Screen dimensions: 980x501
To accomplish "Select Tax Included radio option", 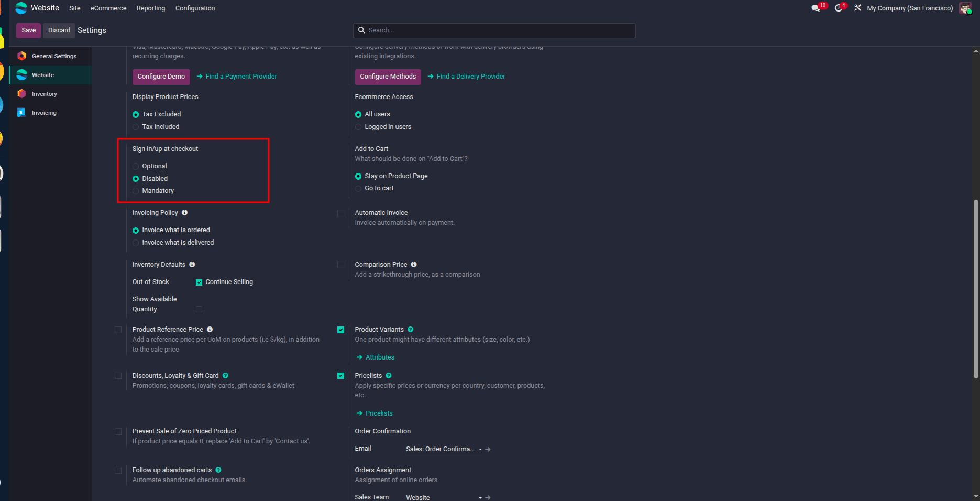I will point(136,127).
